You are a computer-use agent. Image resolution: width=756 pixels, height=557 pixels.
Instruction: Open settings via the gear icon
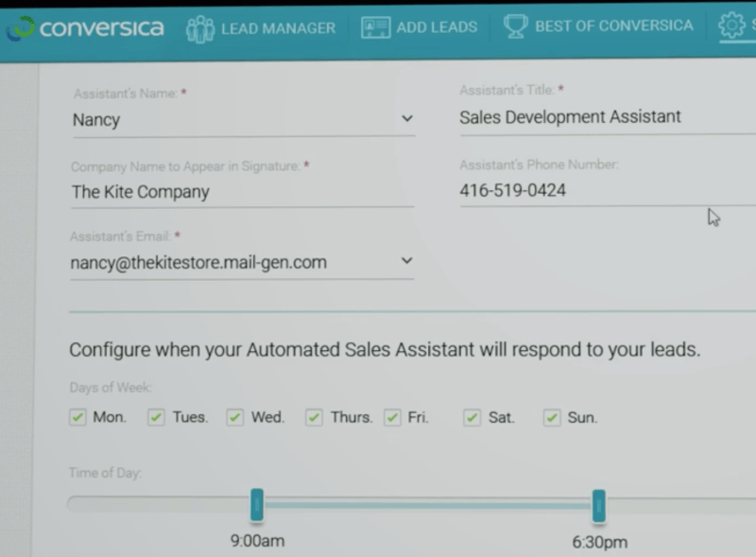tap(731, 26)
